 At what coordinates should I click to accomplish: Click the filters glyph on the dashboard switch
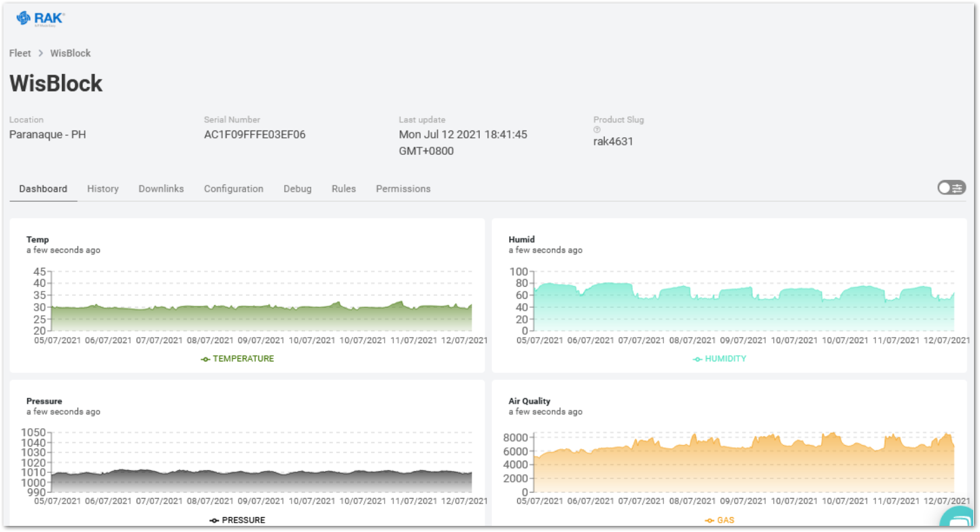958,188
